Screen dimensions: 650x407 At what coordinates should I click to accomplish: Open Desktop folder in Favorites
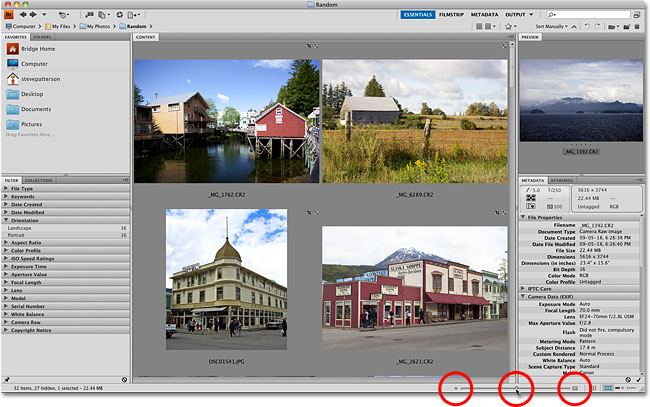[x=25, y=94]
